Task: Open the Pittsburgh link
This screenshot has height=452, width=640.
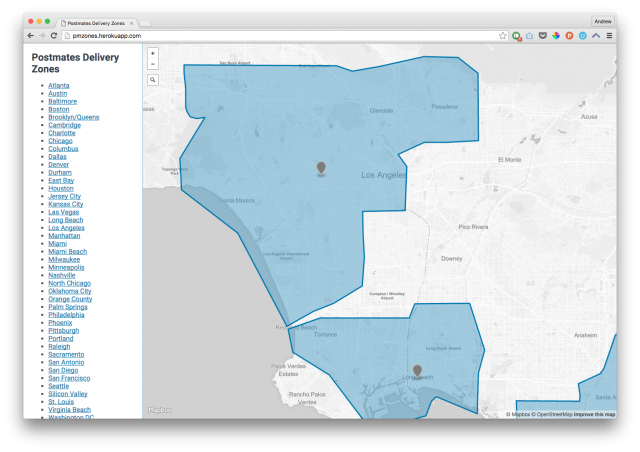Action: pos(64,331)
